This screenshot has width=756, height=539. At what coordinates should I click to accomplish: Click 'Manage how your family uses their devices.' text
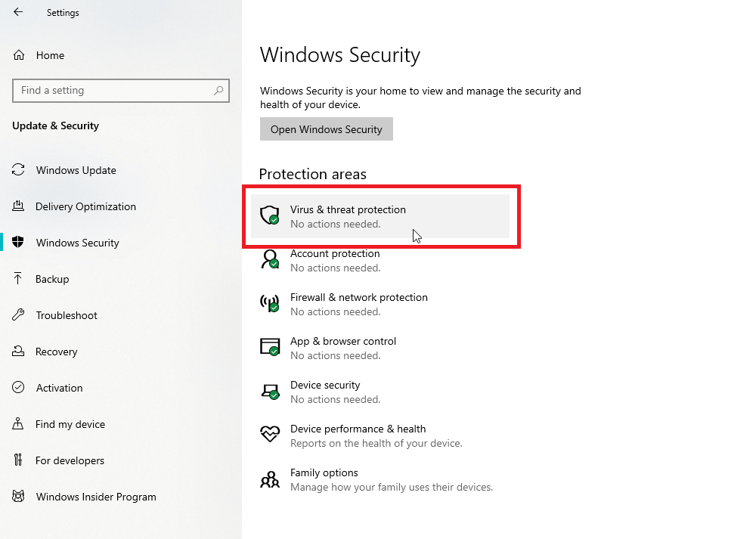[x=392, y=487]
